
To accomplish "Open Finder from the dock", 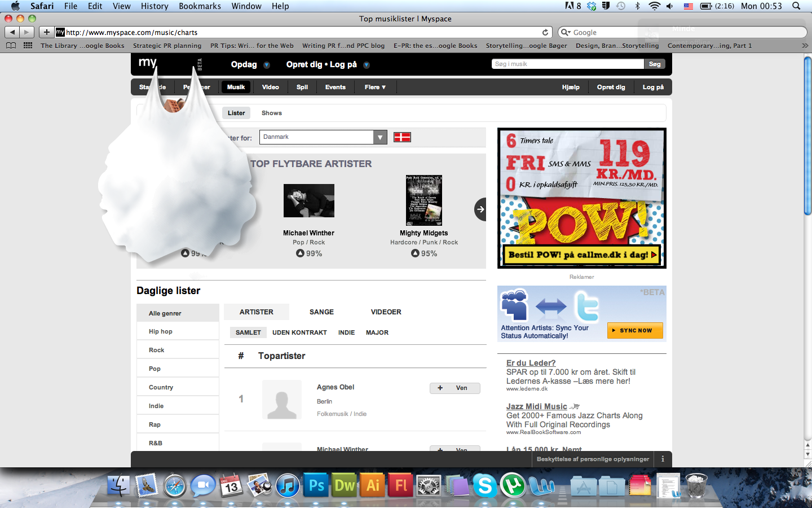I will click(x=118, y=485).
